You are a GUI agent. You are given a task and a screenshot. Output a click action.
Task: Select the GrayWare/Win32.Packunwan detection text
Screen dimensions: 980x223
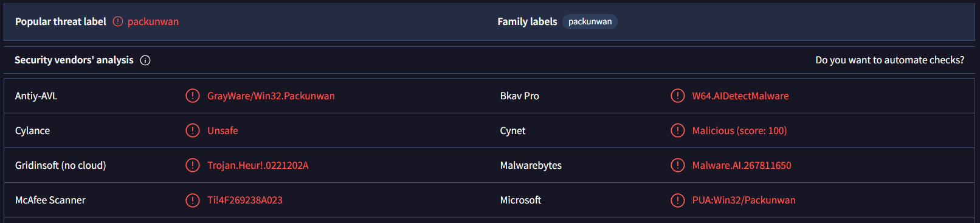271,96
